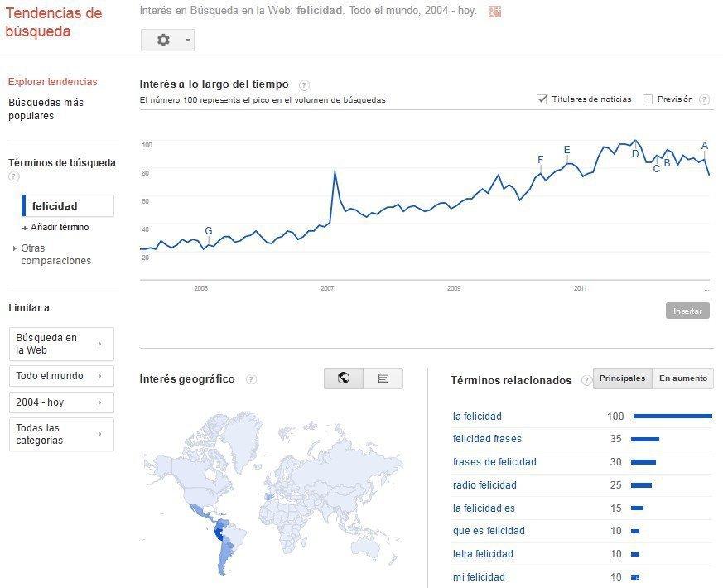This screenshot has height=588, width=723.
Task: Select the Principales related terms tab
Action: [622, 378]
